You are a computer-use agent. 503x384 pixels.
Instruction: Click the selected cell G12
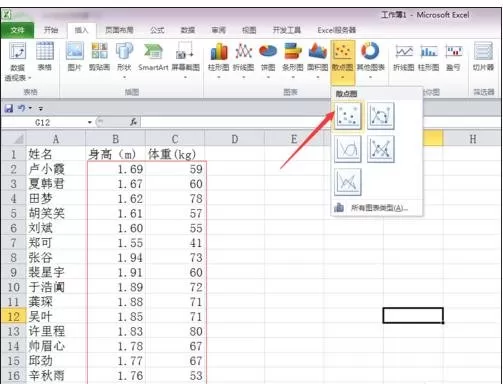(413, 315)
